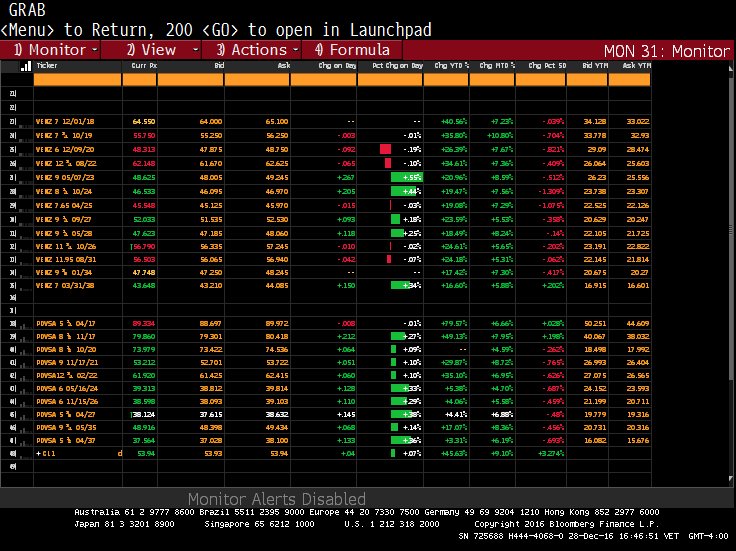Sort by the Ask column header
Viewport: 736px width, 551px height.
tap(284, 66)
